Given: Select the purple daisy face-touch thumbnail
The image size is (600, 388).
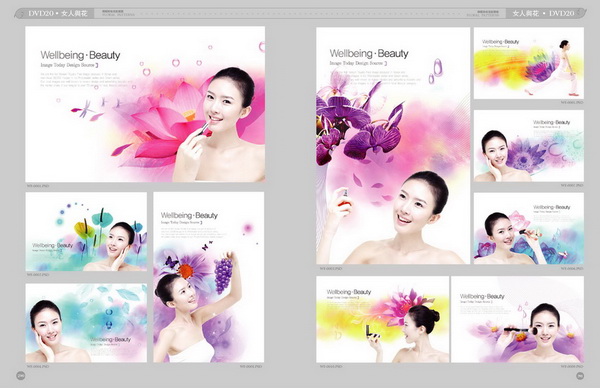Looking at the screenshot, I should (529, 146).
